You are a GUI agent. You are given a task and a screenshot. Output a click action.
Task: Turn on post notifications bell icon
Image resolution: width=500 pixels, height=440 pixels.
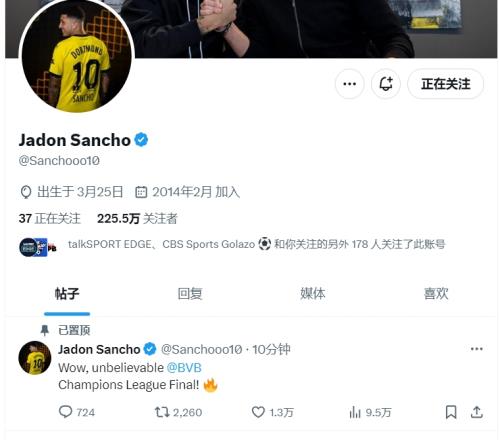pyautogui.click(x=386, y=84)
